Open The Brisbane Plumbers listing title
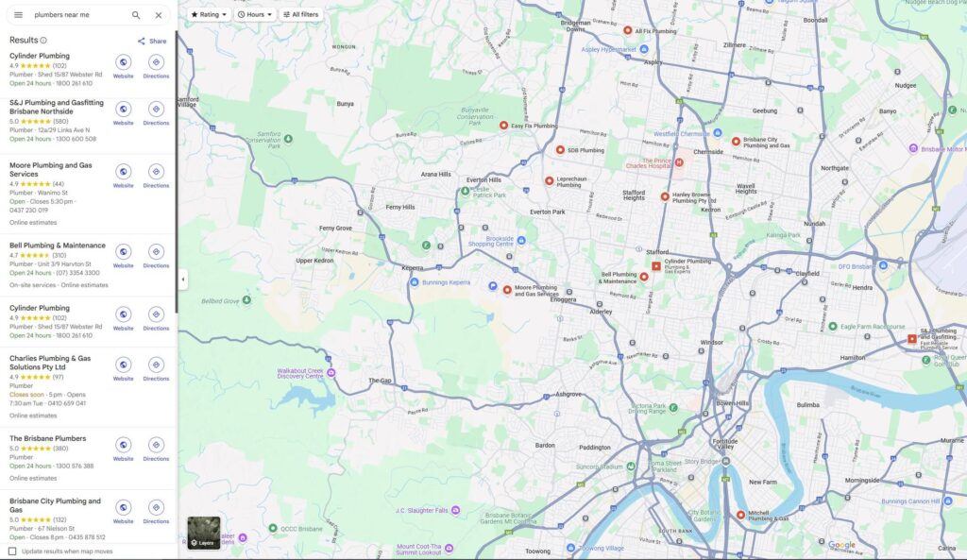 click(x=47, y=438)
